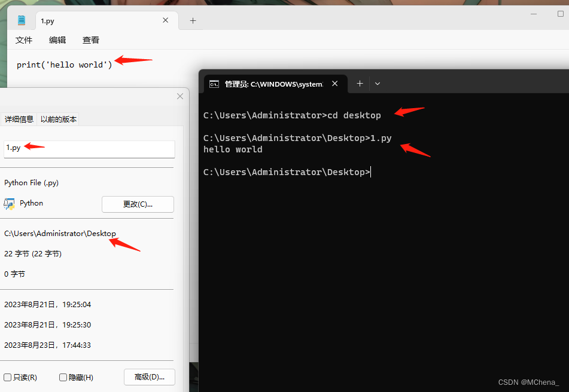Image resolution: width=569 pixels, height=392 pixels.
Task: Click the Desktop>1.py command line in terminal
Action: pos(297,138)
